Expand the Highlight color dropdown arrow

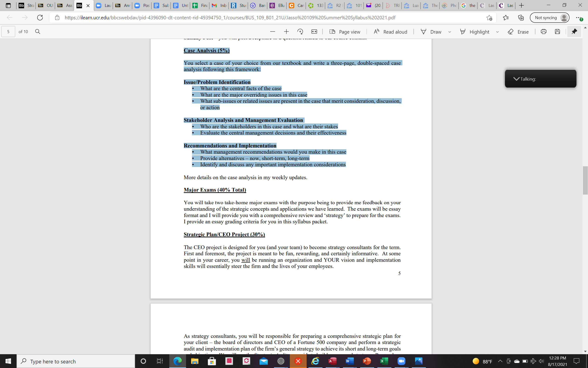497,32
